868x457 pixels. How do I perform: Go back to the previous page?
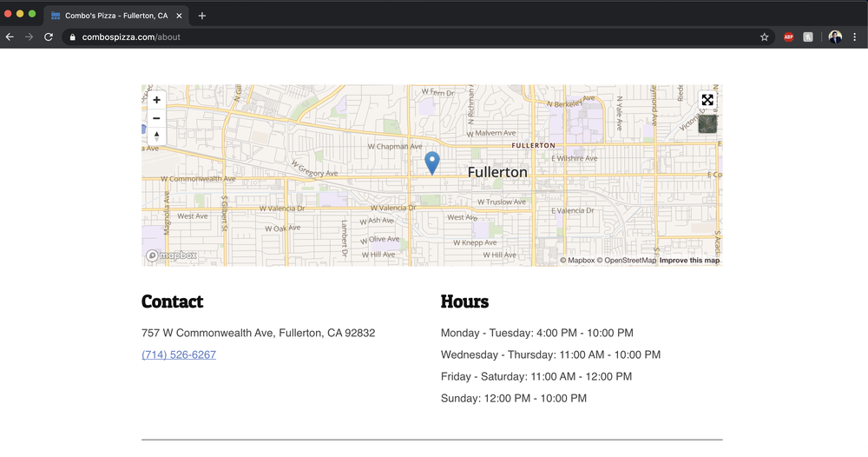10,37
